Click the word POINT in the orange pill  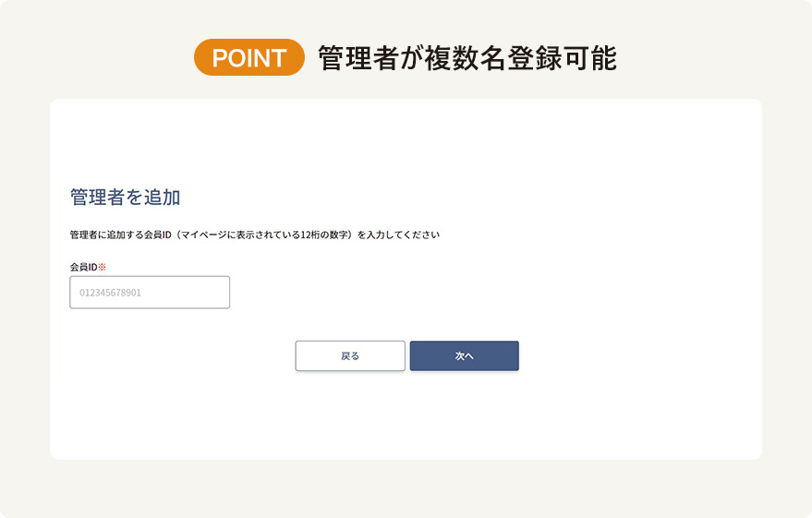click(248, 57)
